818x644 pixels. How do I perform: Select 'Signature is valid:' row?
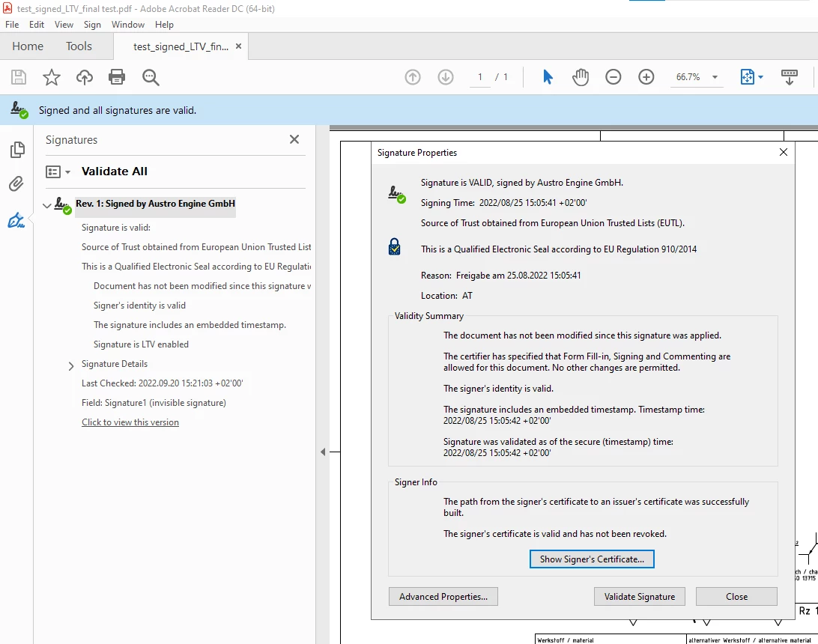tap(115, 228)
